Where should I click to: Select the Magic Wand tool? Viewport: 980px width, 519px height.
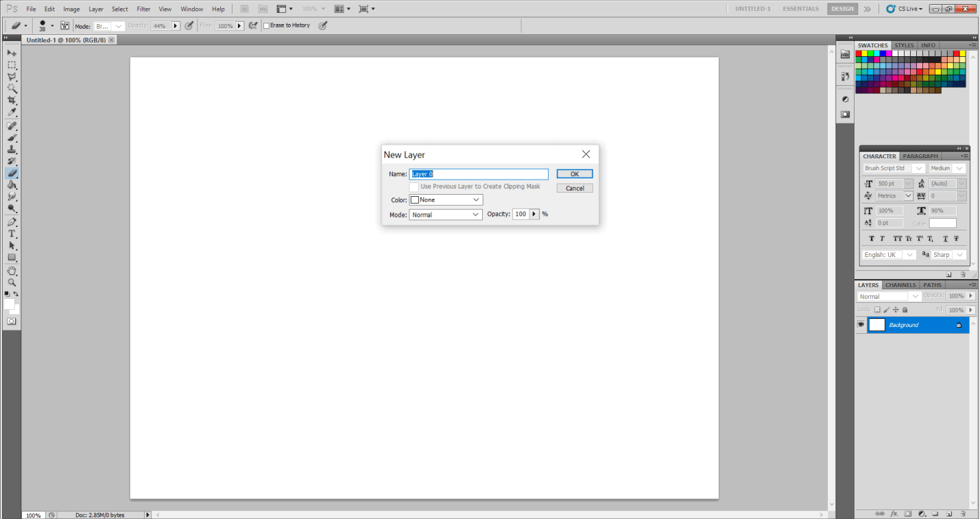(x=12, y=88)
